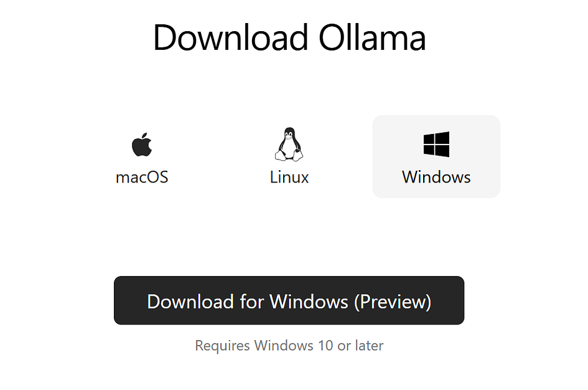Select the Tux penguin icon
Viewport: 588px width, 390px height.
pos(289,145)
